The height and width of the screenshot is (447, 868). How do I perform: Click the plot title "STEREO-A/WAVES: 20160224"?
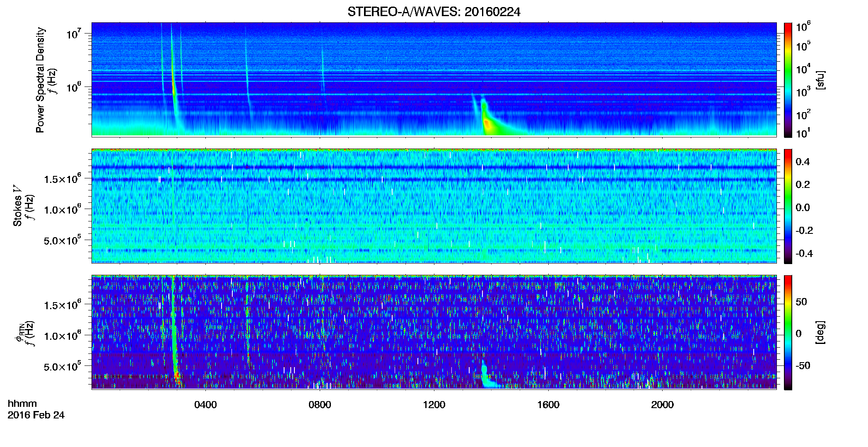[434, 12]
